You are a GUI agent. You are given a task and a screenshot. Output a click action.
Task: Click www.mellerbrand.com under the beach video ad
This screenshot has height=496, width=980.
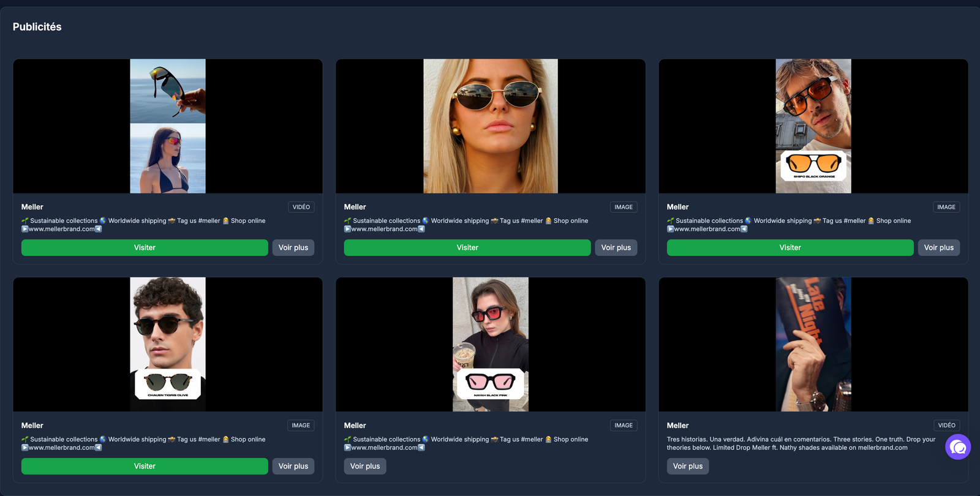tap(62, 229)
